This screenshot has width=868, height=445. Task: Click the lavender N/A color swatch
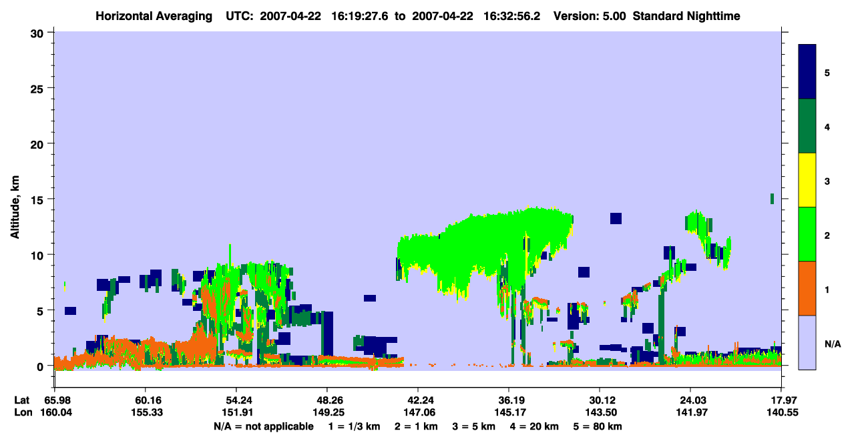coord(807,342)
